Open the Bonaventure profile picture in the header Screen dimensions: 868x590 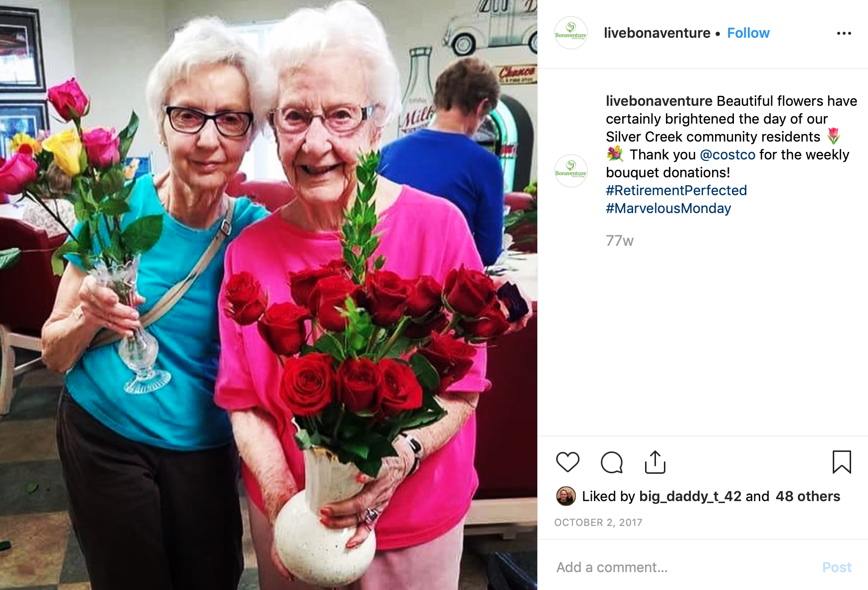coord(571,33)
